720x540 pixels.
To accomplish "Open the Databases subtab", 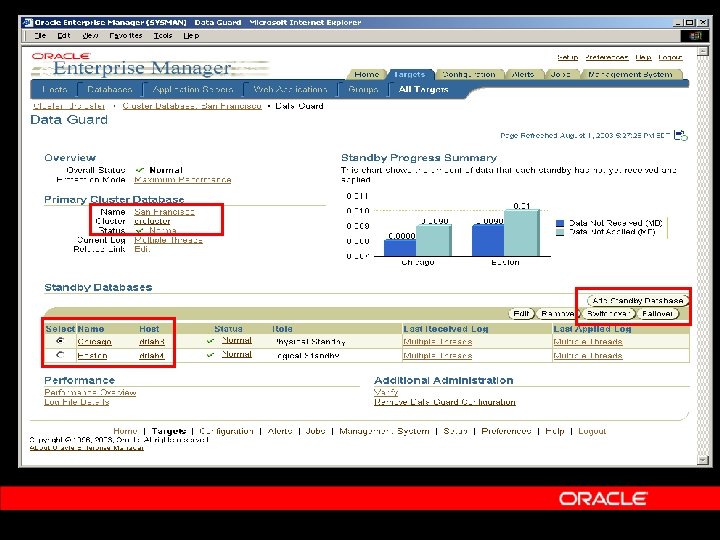I will (x=110, y=90).
